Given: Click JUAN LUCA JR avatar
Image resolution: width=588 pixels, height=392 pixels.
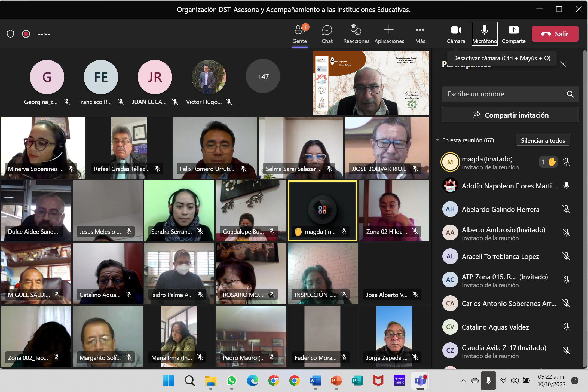Looking at the screenshot, I should coord(155,77).
